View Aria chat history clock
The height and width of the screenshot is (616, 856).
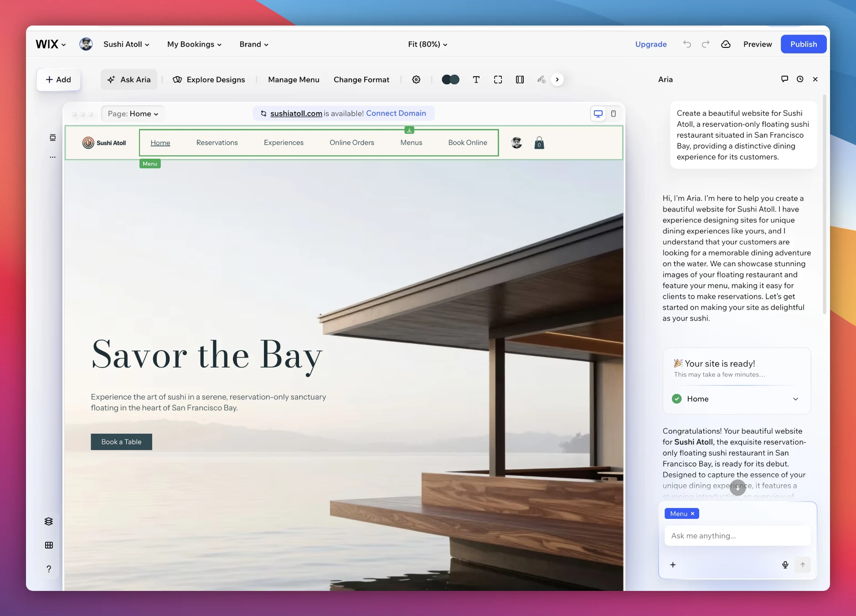[x=800, y=79]
